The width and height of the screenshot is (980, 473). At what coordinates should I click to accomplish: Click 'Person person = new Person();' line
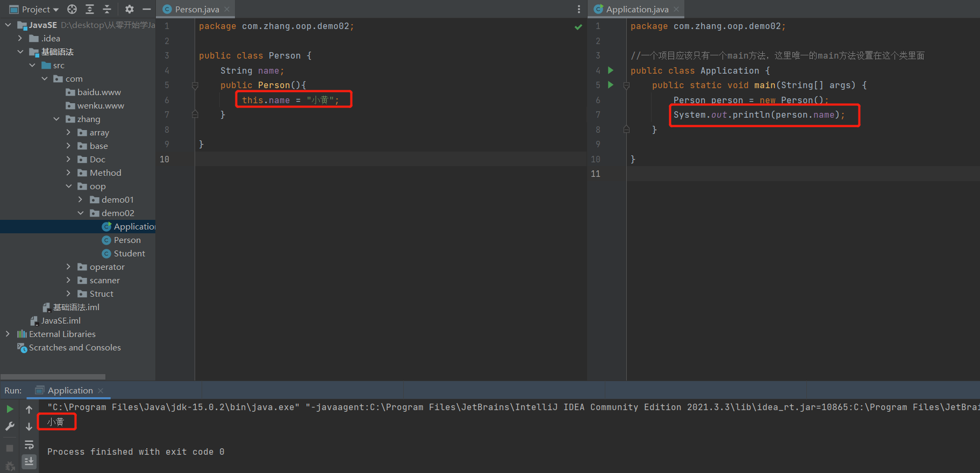coord(751,100)
